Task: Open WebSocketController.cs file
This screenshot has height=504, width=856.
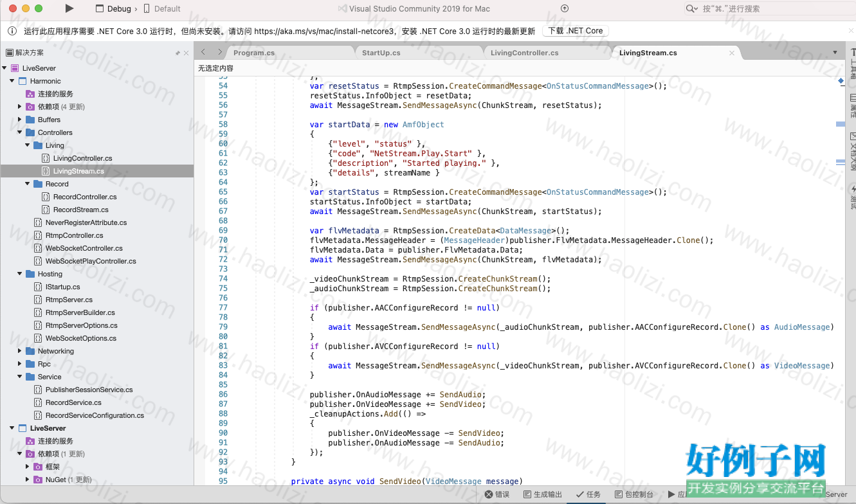Action: (x=84, y=248)
